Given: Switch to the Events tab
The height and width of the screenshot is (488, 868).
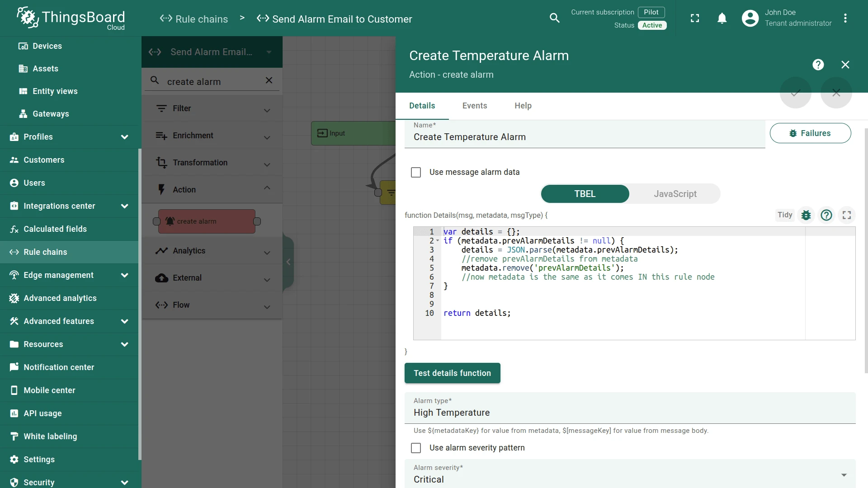Looking at the screenshot, I should [x=474, y=106].
